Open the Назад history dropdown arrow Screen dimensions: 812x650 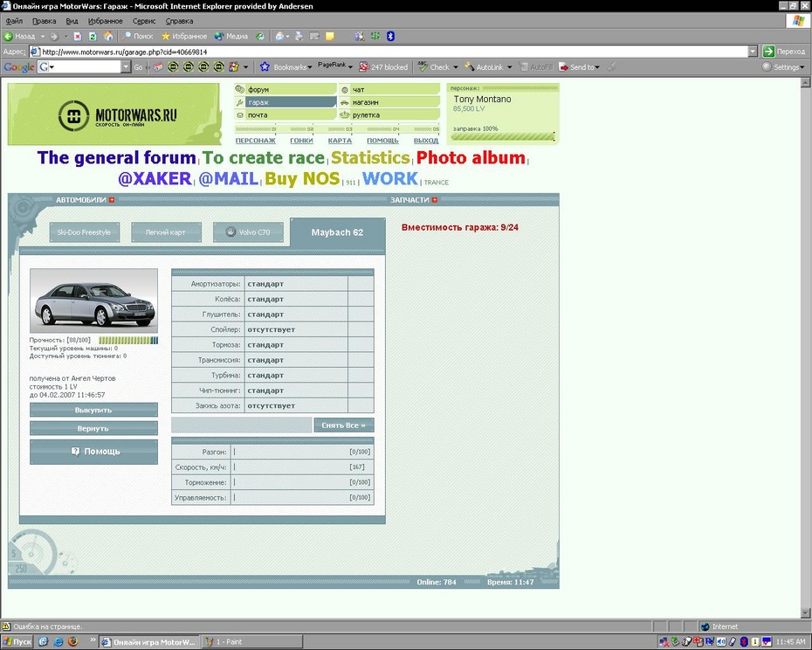tap(43, 37)
